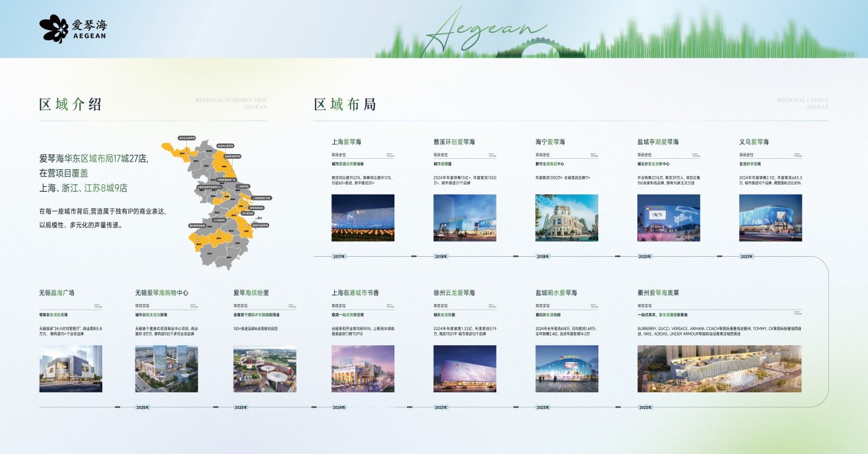868x454 pixels.
Task: Click the 2017年 timeline marker
Action: (x=339, y=257)
